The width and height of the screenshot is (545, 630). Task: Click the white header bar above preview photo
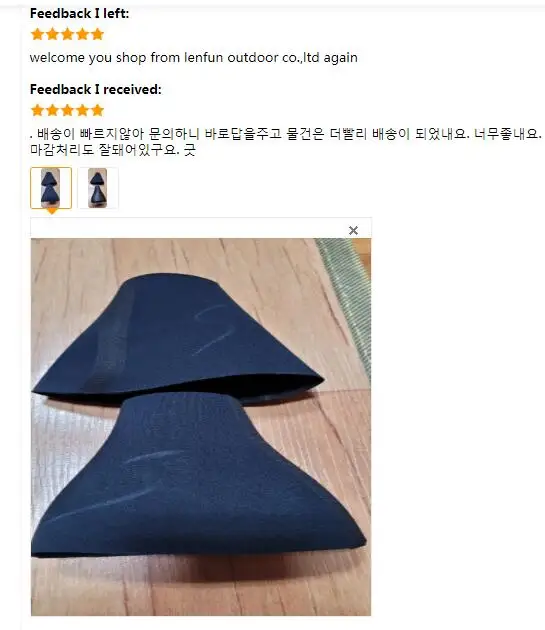pos(201,228)
